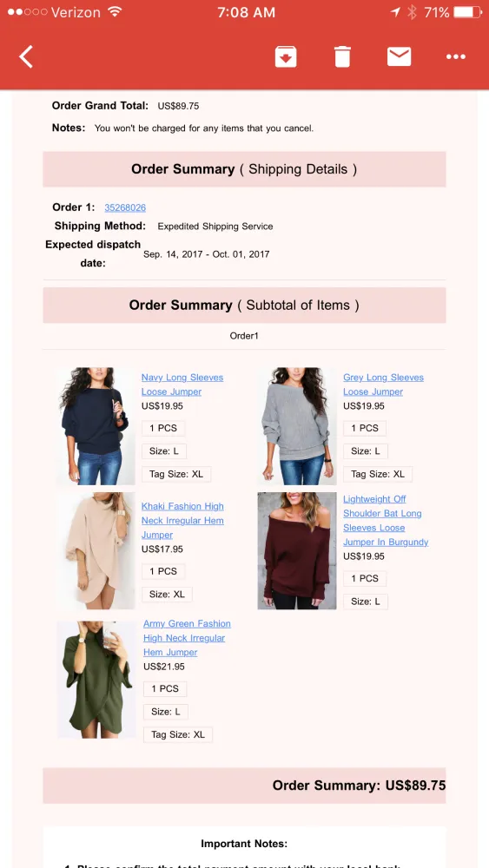Open Navy Long Sleeves Loose Jumper link
The width and height of the screenshot is (489, 868).
tap(182, 385)
